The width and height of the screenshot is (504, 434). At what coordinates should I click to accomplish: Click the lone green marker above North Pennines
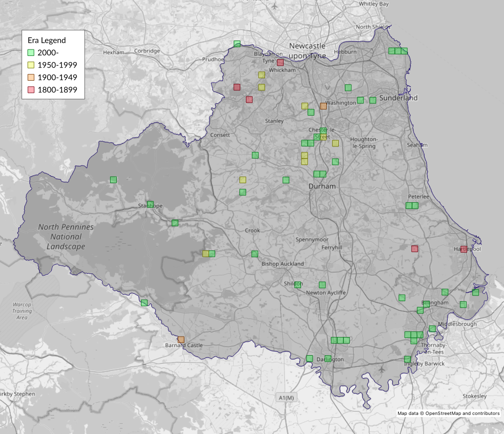113,179
